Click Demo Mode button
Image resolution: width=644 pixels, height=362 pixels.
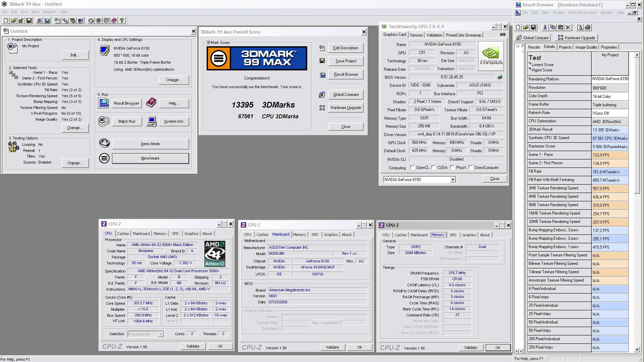pyautogui.click(x=150, y=144)
